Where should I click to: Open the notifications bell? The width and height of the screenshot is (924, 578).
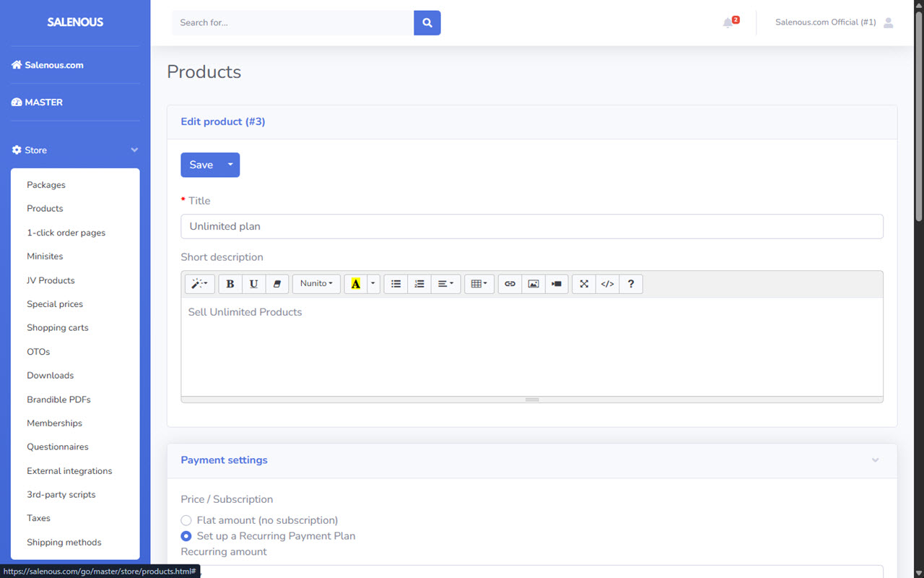728,23
